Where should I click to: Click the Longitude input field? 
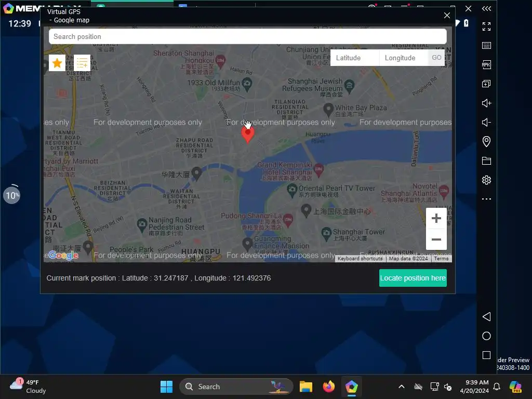[x=403, y=58]
